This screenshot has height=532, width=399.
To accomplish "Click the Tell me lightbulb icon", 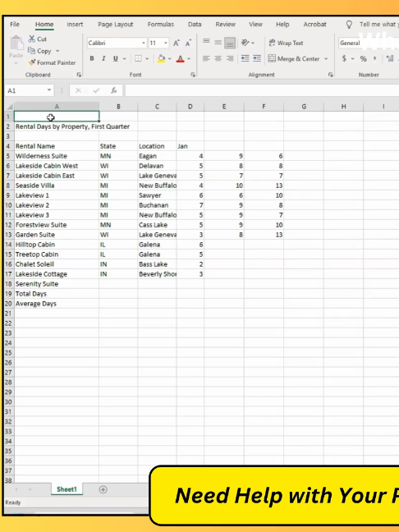I will tap(349, 25).
